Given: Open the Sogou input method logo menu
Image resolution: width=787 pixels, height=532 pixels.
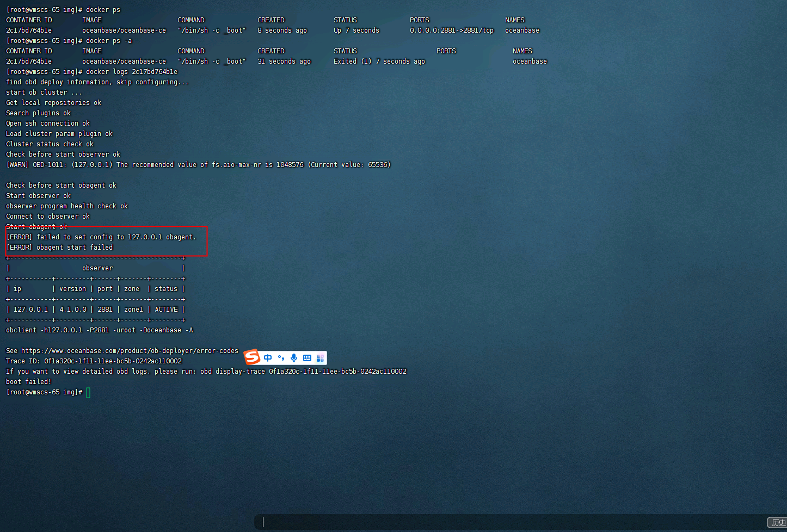Looking at the screenshot, I should [x=252, y=357].
